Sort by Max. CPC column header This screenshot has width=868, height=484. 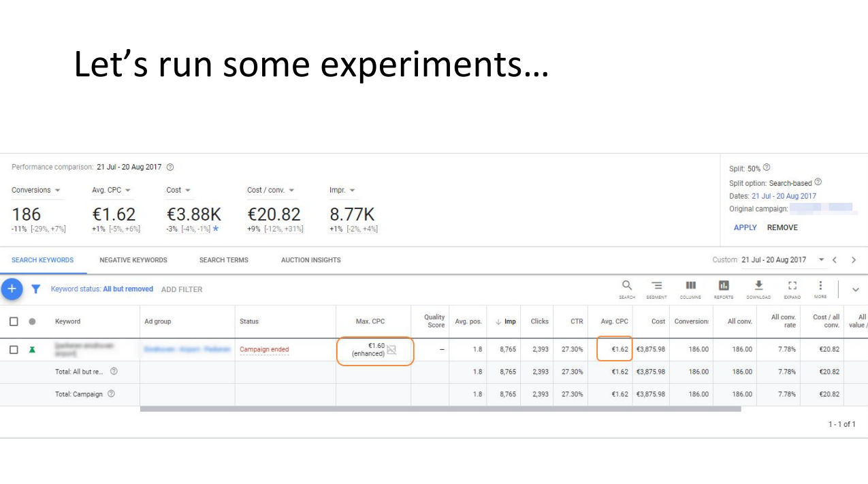tap(370, 321)
